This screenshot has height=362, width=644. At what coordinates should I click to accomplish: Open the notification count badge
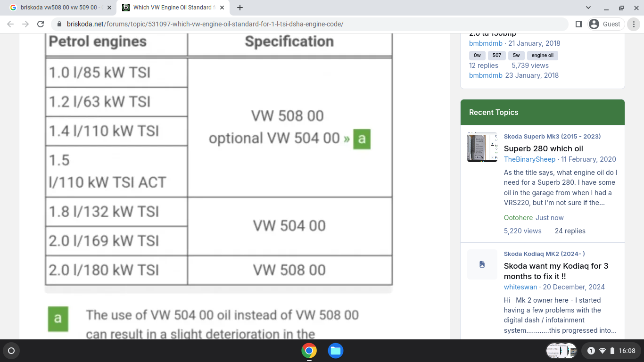coord(591,351)
